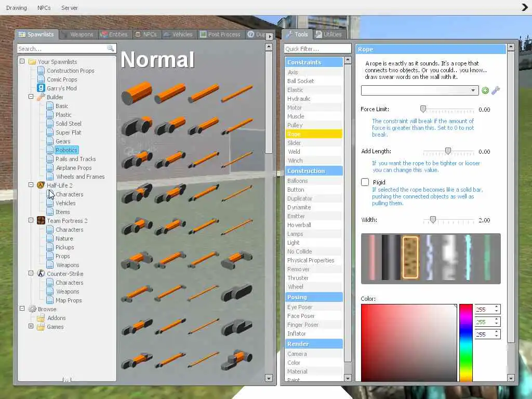Switch to the Post Process tab
The height and width of the screenshot is (399, 532).
coord(220,34)
